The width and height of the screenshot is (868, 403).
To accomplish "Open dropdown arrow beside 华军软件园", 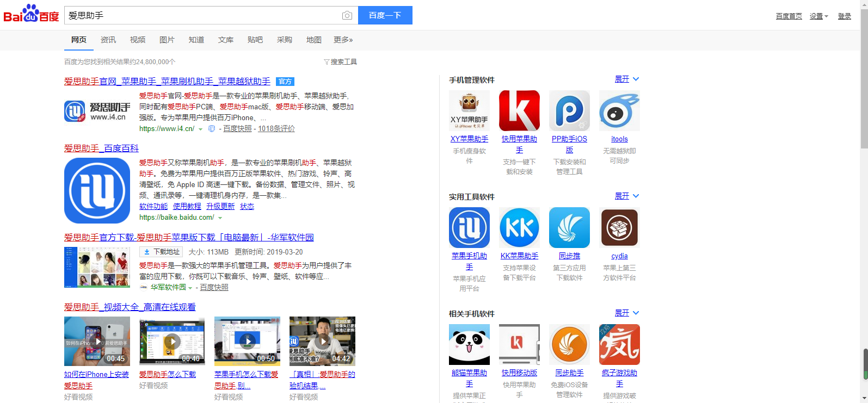I will tap(190, 288).
